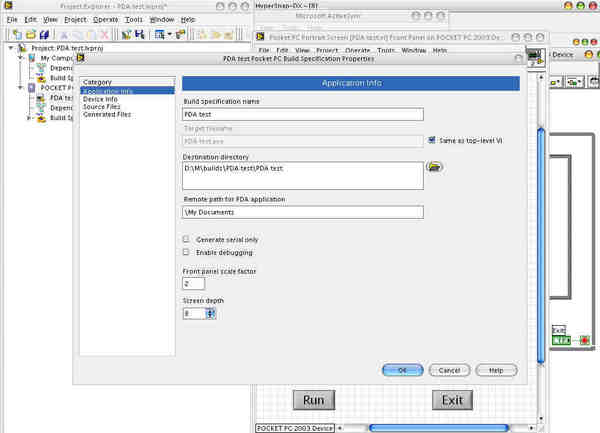
Task: Click the red stop terminal on block diagram
Action: point(584,340)
